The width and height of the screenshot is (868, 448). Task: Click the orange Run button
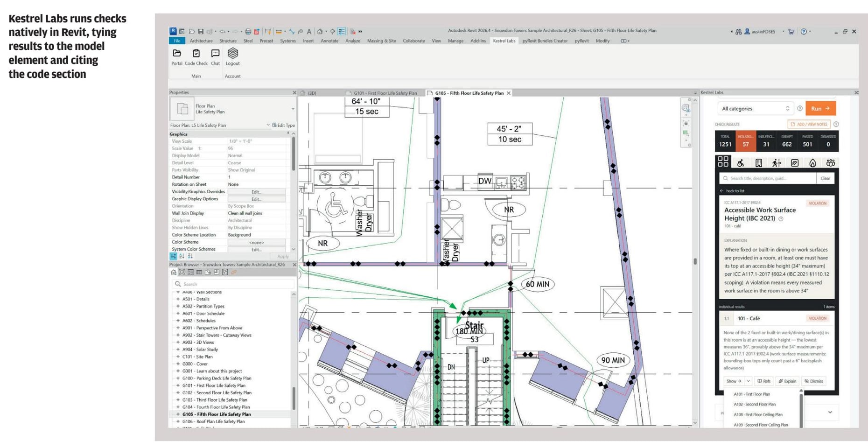click(x=820, y=109)
